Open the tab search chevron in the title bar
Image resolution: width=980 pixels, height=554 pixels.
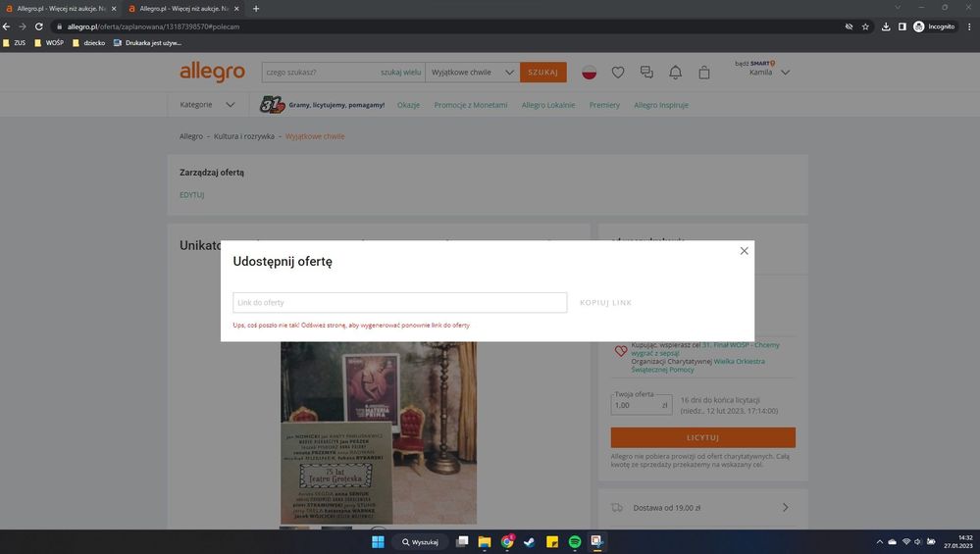click(x=898, y=8)
